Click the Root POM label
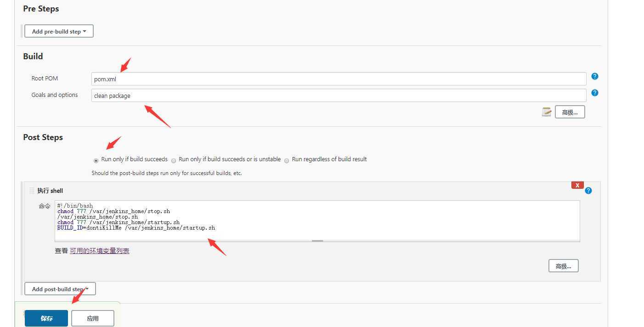Screen dimensions: 644x327 [45, 79]
